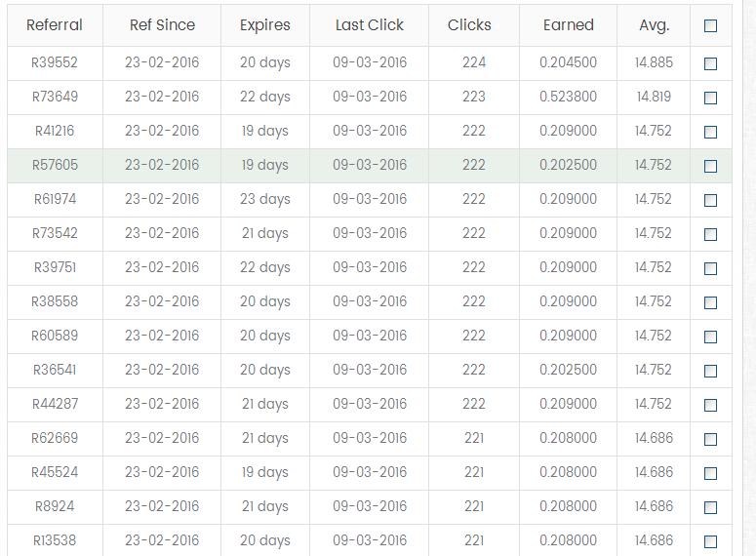Mark the checkbox for referral R13538

[710, 541]
